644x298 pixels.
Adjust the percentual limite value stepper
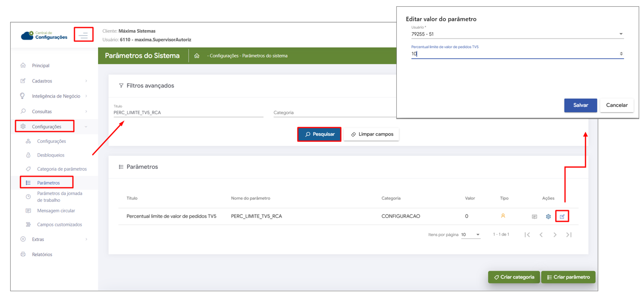621,54
